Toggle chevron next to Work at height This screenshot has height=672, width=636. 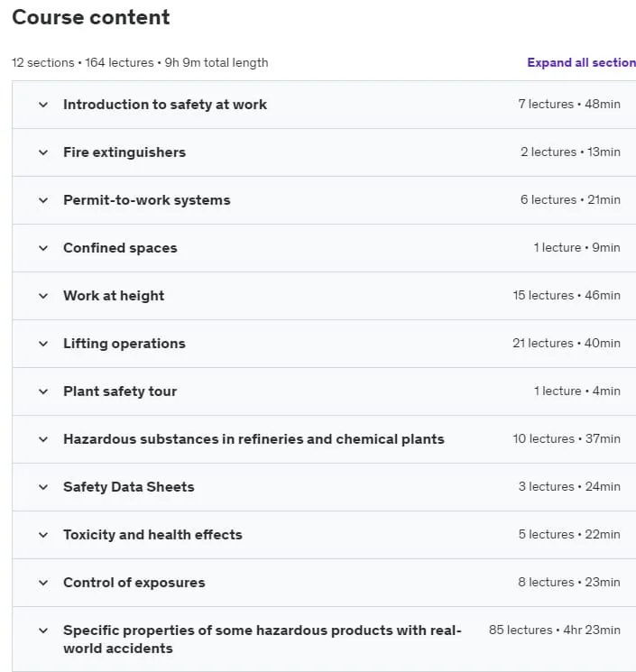coord(43,296)
